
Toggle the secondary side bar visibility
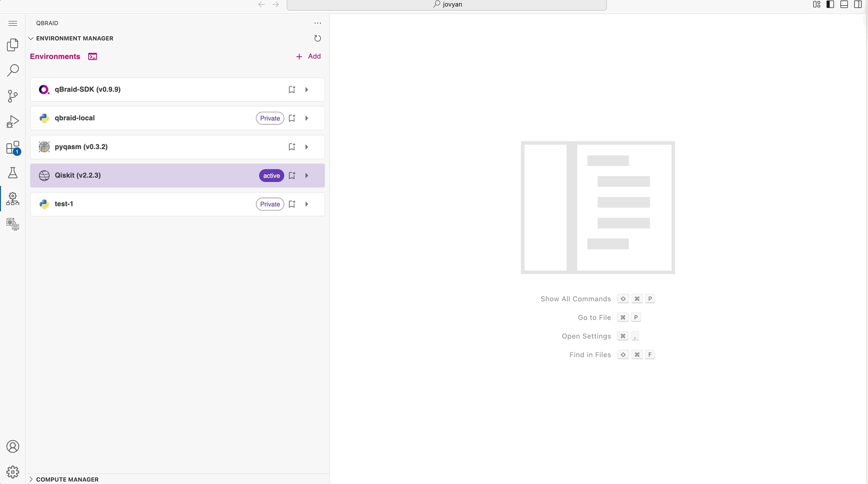click(858, 4)
